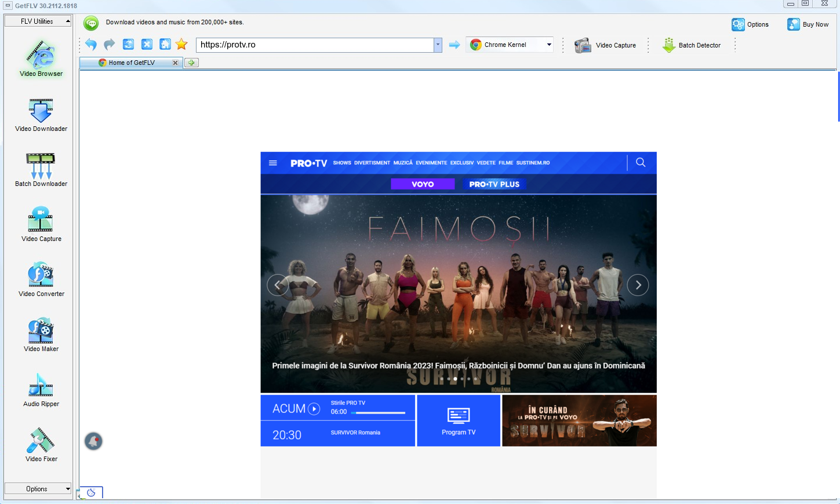The width and height of the screenshot is (840, 504).
Task: Click the ACUM play button
Action: (x=314, y=408)
